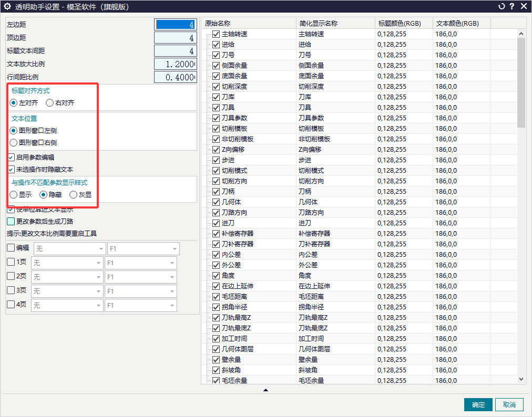Click simplified name cell 非切削模板
This screenshot has height=417, width=532.
335,139
